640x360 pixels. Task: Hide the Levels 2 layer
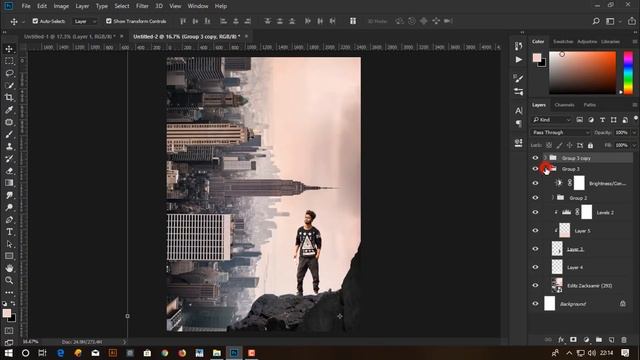click(535, 212)
